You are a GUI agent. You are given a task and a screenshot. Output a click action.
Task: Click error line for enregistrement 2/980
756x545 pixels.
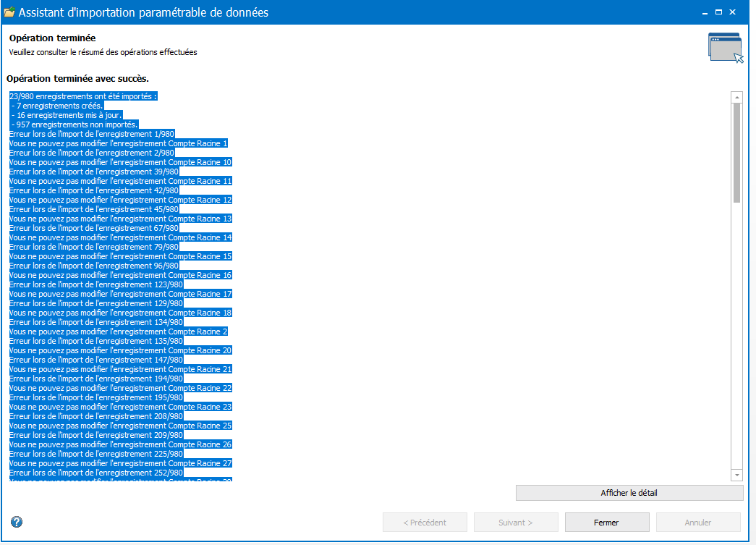tap(92, 153)
